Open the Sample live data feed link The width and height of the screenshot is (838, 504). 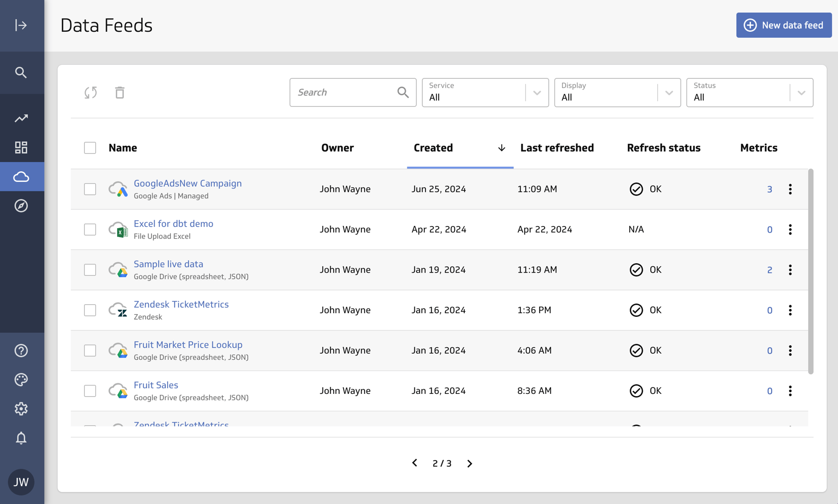pos(168,264)
